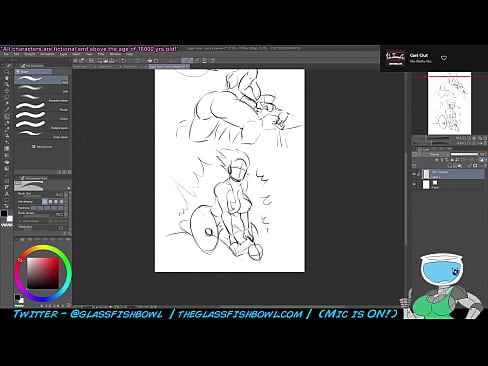Expand the brush size stepper arrow

66,194
